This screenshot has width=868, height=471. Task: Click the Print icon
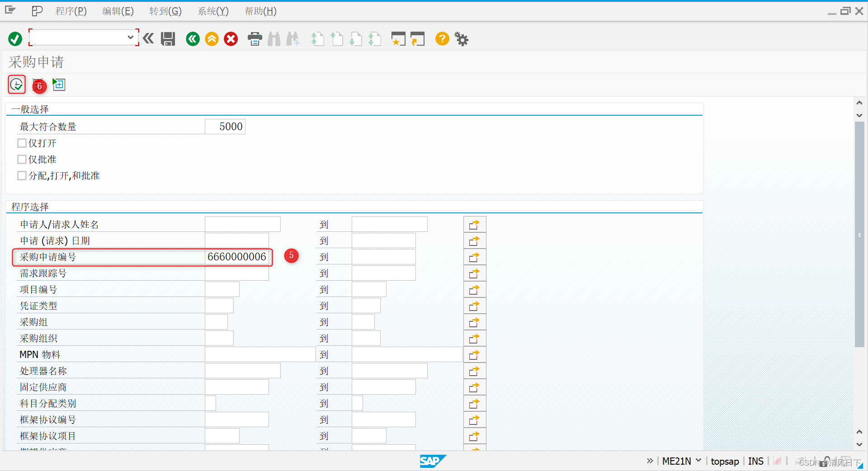[x=255, y=39]
